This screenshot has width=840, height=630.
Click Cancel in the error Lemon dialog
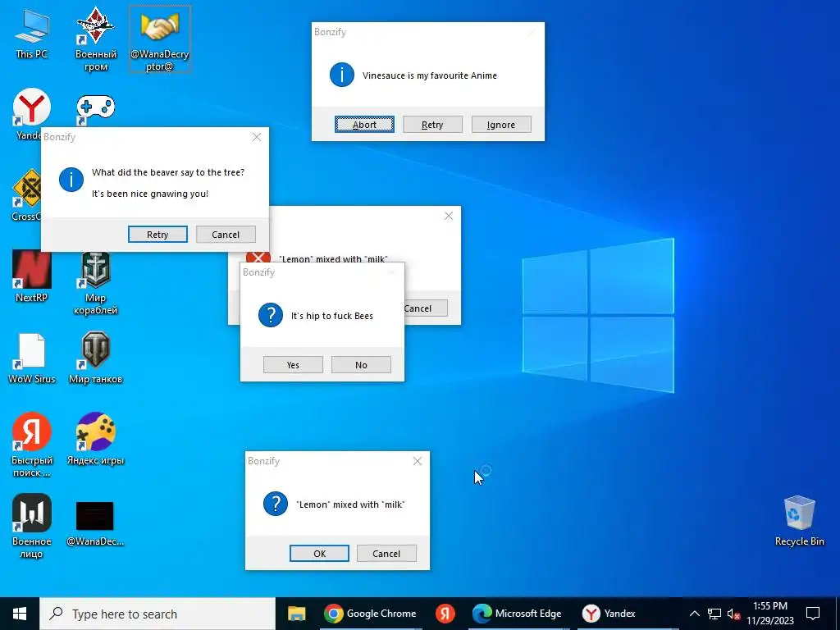(426, 308)
